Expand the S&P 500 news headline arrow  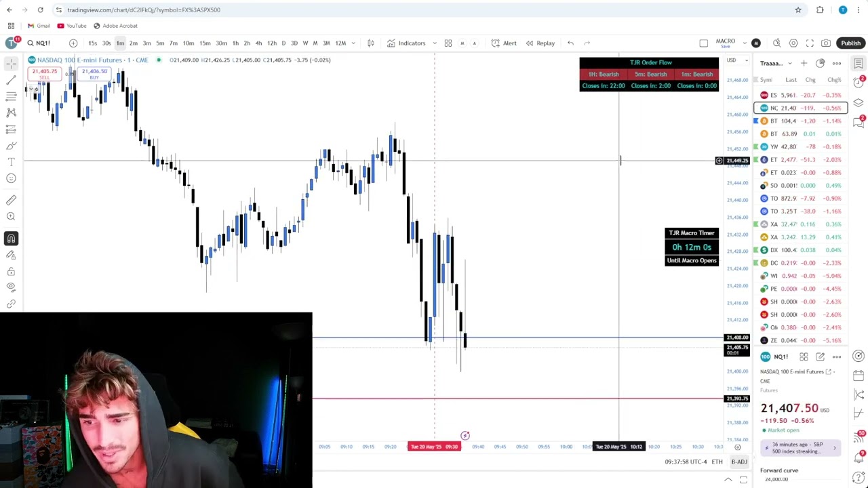[x=835, y=448]
